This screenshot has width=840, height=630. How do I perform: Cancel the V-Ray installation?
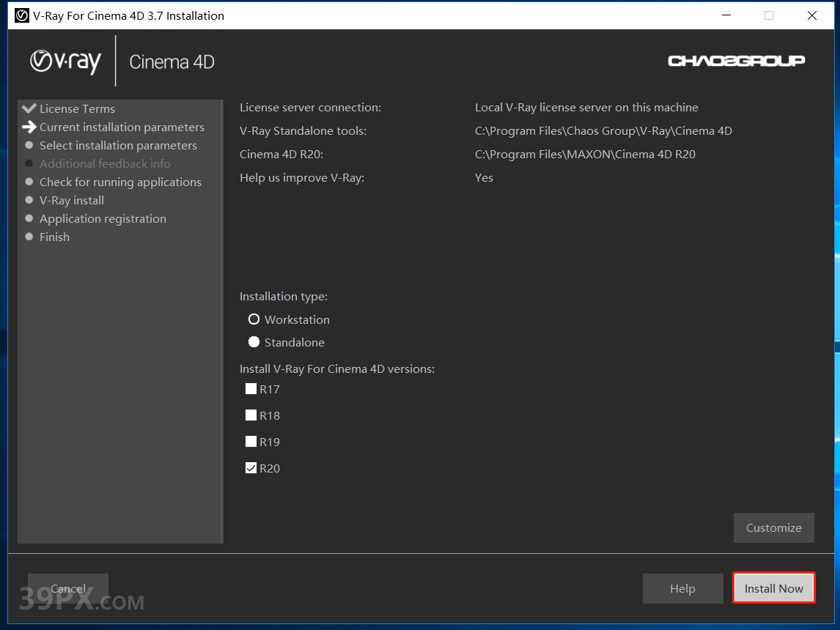click(x=68, y=588)
